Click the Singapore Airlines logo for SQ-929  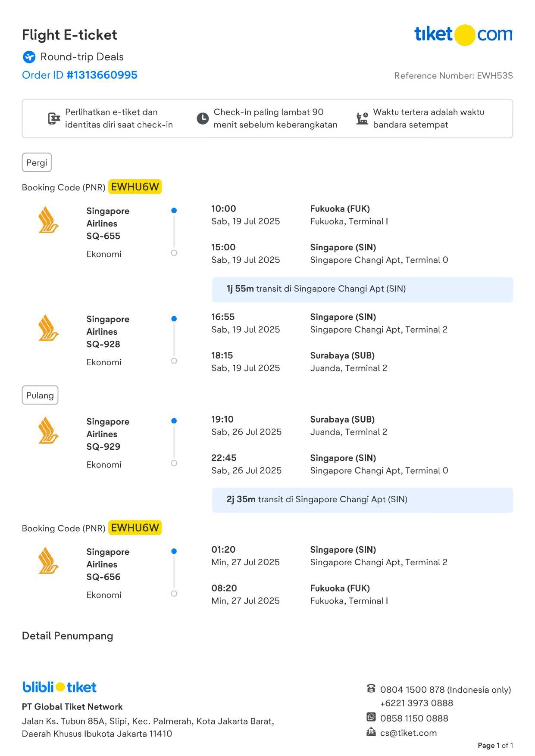pos(48,431)
